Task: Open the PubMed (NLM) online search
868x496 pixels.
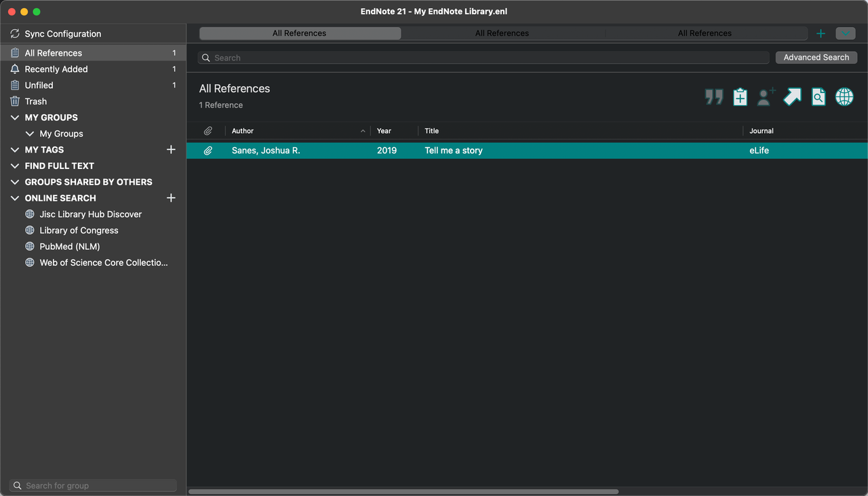Action: coord(69,246)
